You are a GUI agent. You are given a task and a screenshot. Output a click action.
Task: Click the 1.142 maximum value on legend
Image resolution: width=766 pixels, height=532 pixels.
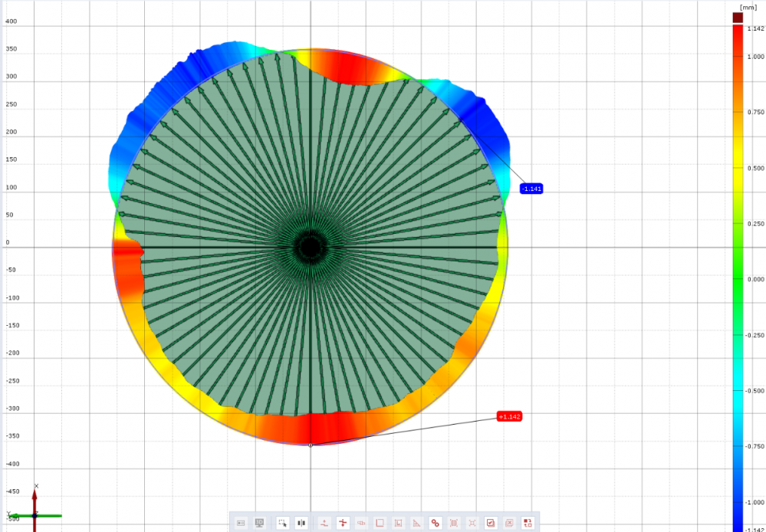754,28
